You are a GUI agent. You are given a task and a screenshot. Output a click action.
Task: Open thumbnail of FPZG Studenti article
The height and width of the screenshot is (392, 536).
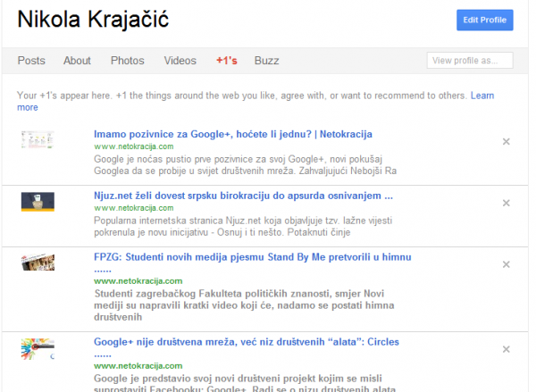coord(38,263)
